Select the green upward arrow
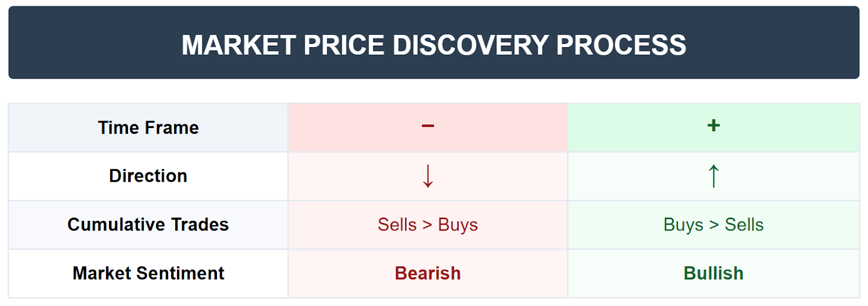The width and height of the screenshot is (868, 306). pos(713,176)
